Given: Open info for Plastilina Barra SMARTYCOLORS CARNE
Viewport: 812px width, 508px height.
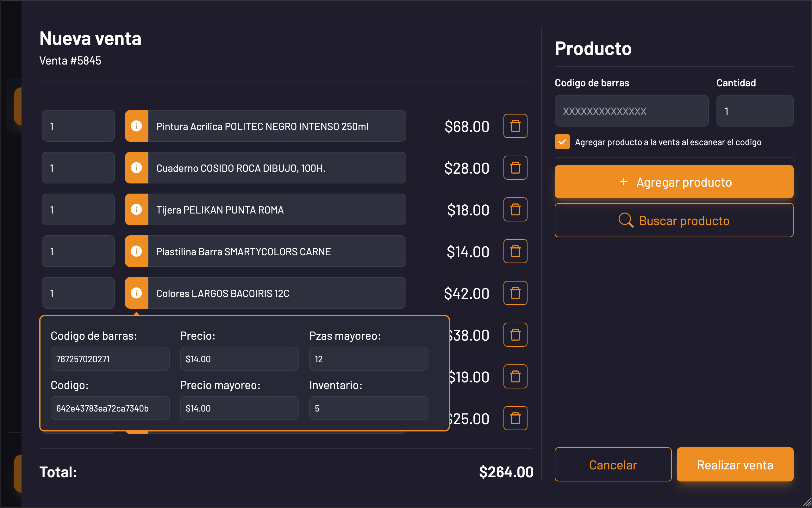Looking at the screenshot, I should (136, 251).
